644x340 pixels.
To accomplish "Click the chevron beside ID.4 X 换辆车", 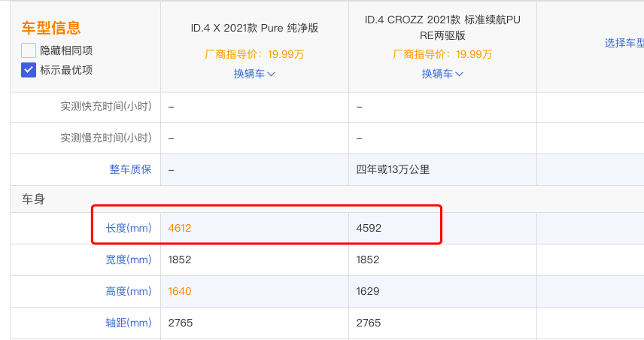I will coord(271,74).
